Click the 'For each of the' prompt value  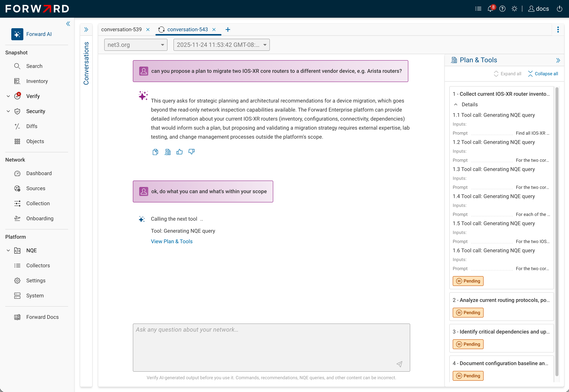(533, 214)
